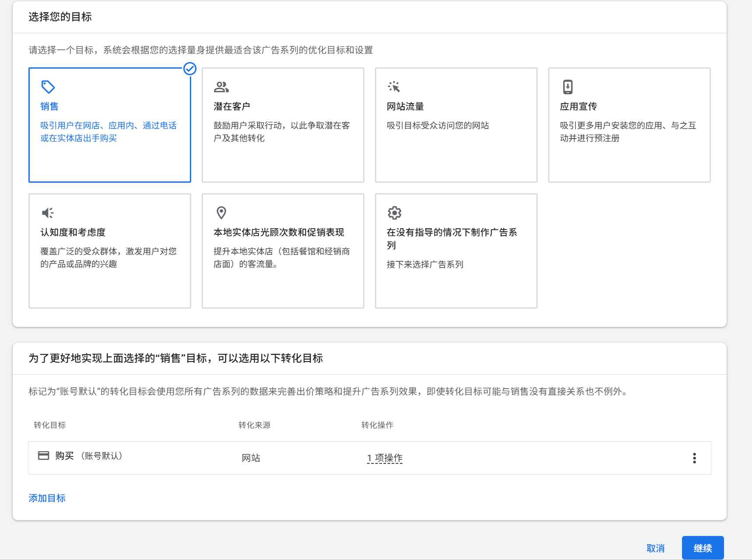Click the speaker icon on the 认知度和考虑度 card

pyautogui.click(x=47, y=212)
